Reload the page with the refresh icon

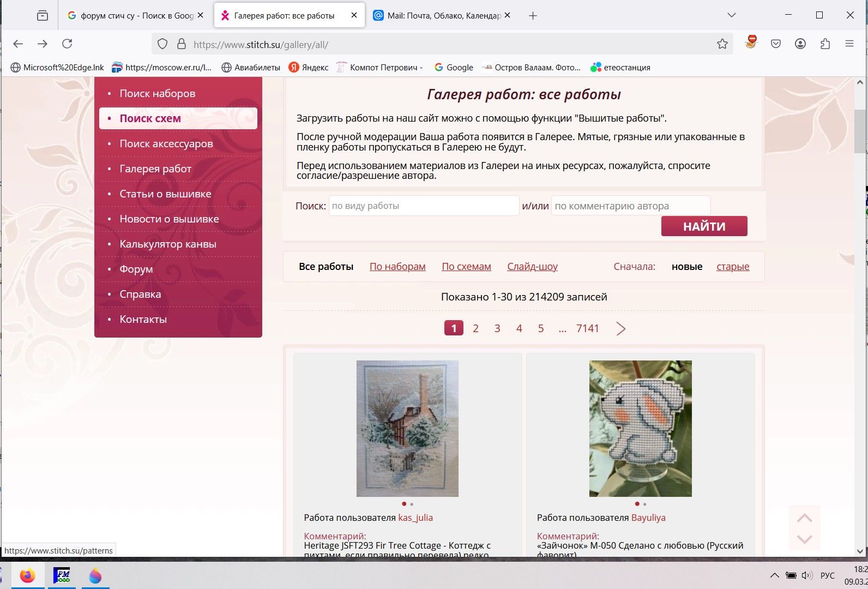[x=67, y=44]
